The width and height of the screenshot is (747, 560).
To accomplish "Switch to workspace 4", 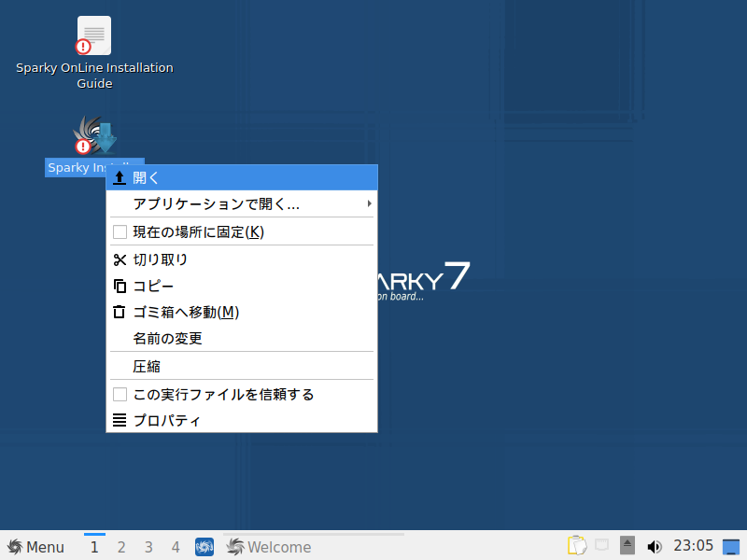I will (x=176, y=547).
